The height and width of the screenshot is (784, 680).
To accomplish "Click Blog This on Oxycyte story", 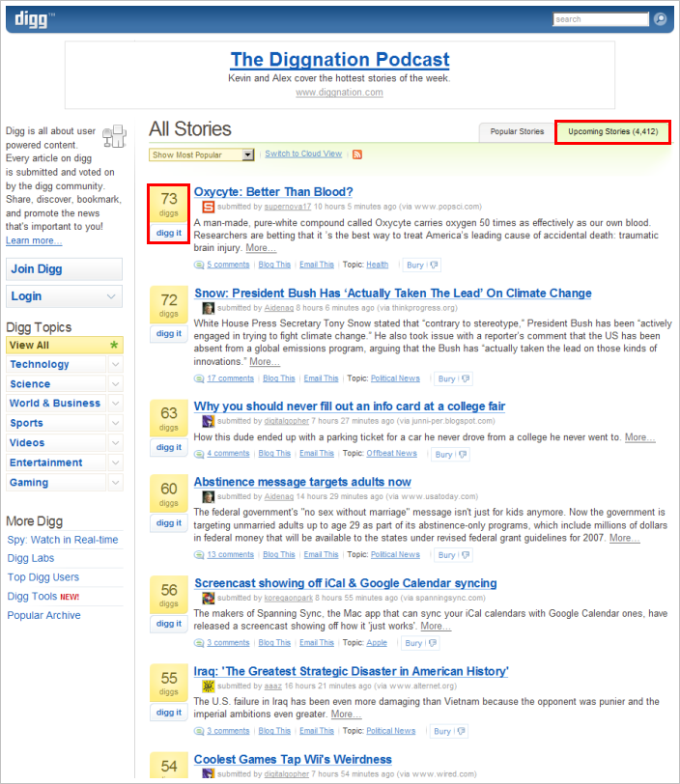I will pyautogui.click(x=274, y=265).
